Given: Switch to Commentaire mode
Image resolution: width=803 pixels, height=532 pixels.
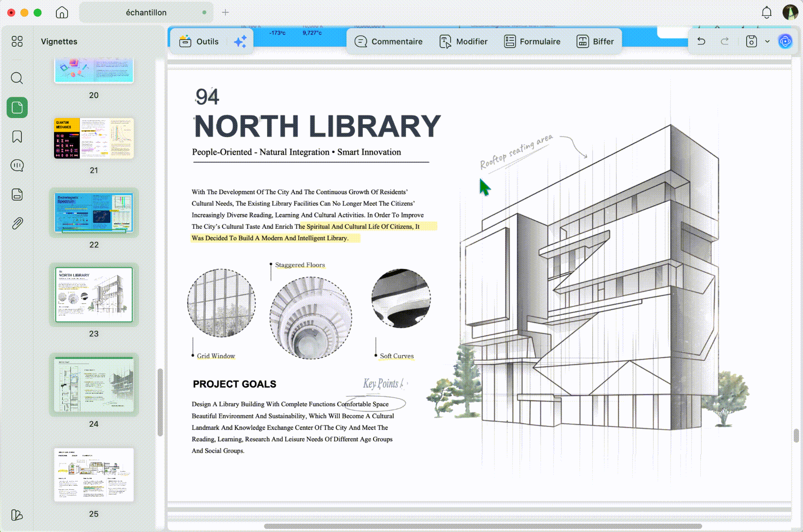Looking at the screenshot, I should 388,41.
